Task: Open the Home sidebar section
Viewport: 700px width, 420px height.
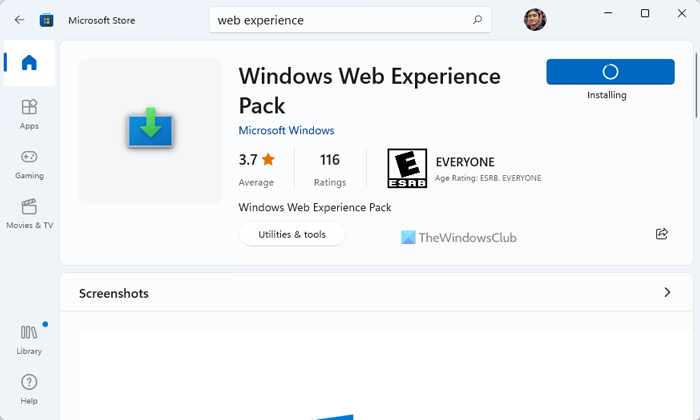Action: click(x=29, y=63)
